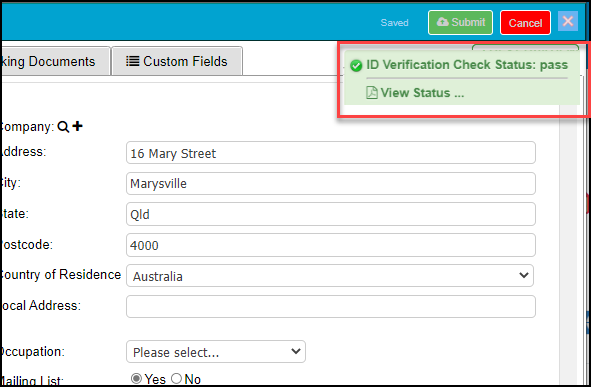Click the list icon on Custom Fields tab
The width and height of the screenshot is (591, 387).
132,61
